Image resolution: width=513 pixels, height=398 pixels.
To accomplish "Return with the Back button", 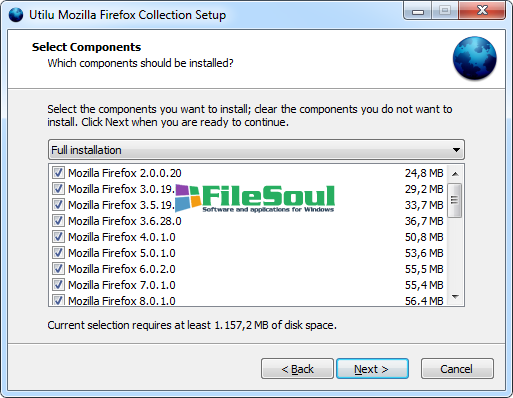I will tap(297, 369).
